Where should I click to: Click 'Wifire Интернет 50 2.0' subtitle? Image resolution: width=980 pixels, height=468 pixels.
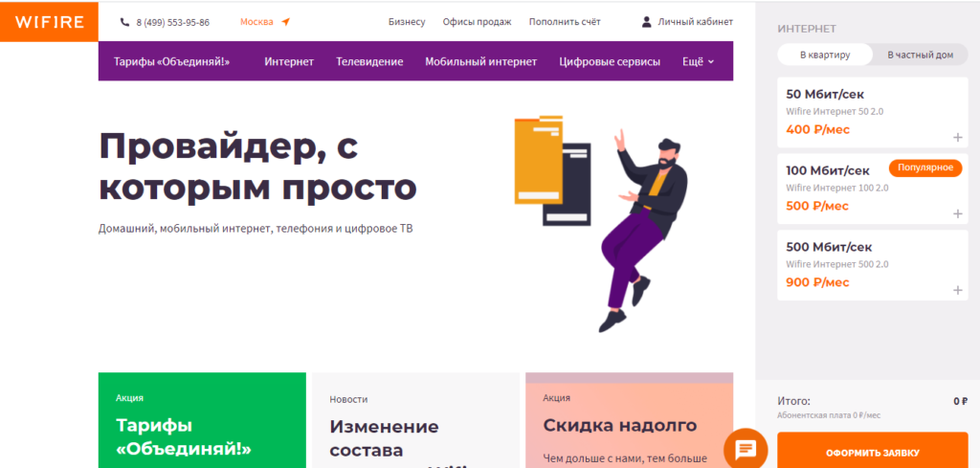835,112
